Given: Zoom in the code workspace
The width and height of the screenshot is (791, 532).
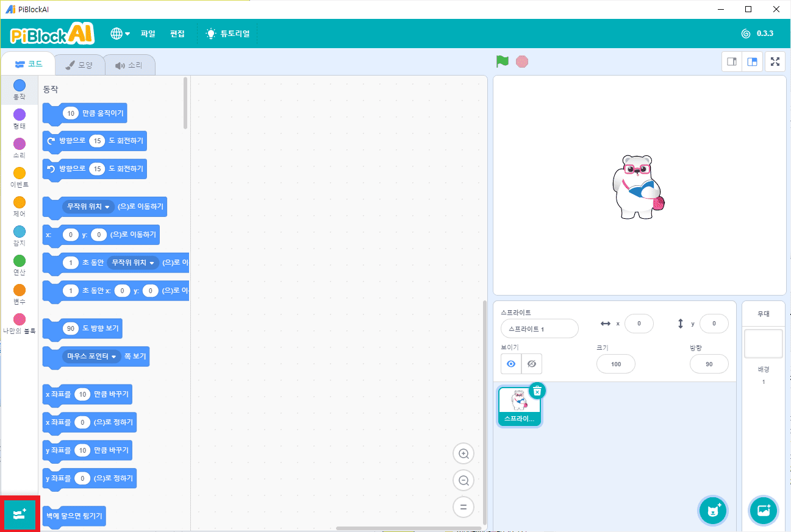Looking at the screenshot, I should click(464, 453).
